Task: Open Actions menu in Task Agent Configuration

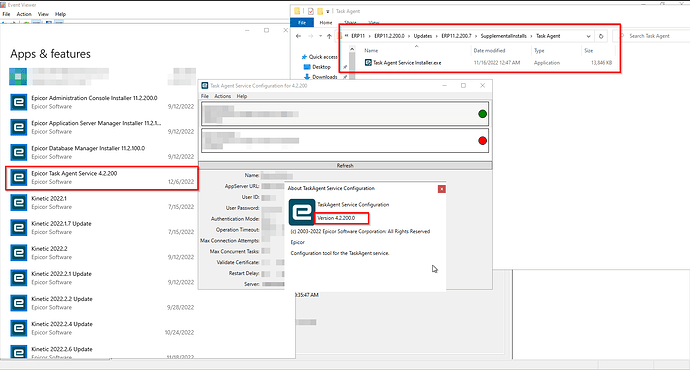Action: point(222,96)
